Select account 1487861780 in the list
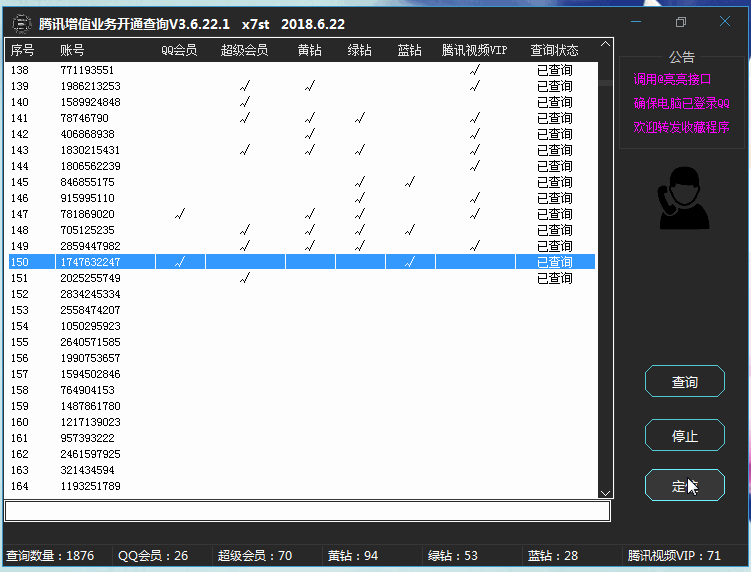 [x=90, y=406]
